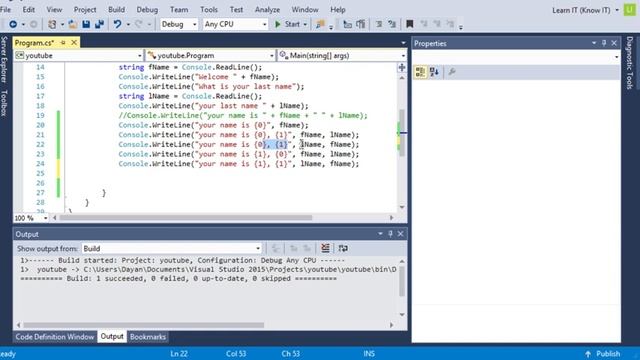The image size is (640, 360).
Task: Open the Analyze menu
Action: pyautogui.click(x=267, y=10)
